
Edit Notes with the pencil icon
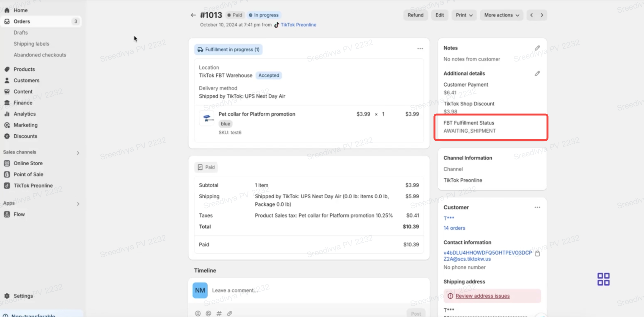pyautogui.click(x=537, y=48)
